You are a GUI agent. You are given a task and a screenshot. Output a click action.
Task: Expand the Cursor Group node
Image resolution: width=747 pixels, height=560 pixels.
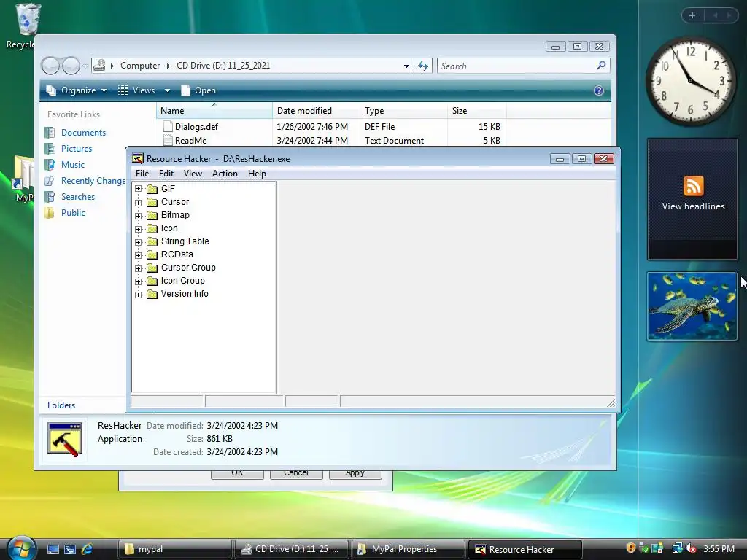pos(138,268)
